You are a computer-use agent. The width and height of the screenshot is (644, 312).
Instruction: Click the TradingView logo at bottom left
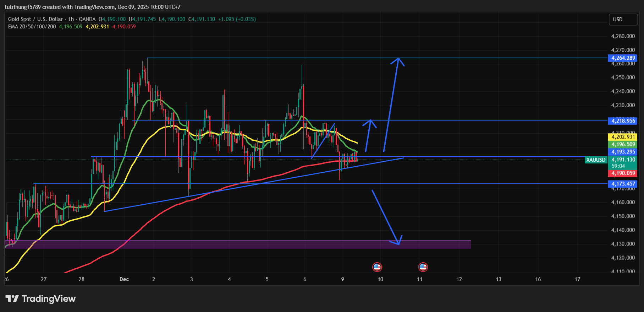(40, 299)
